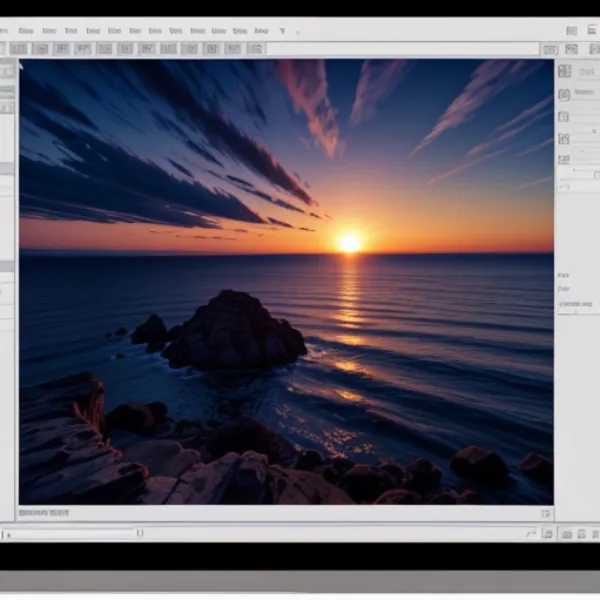Viewport: 600px width, 600px height.
Task: Click the status text below the canvas
Action: pyautogui.click(x=45, y=513)
